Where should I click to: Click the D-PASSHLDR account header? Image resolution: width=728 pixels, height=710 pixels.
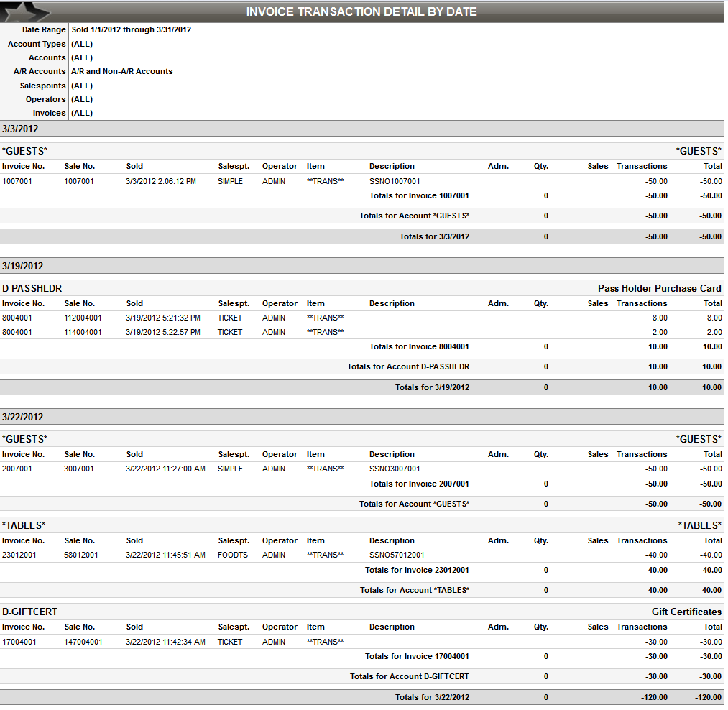29,287
